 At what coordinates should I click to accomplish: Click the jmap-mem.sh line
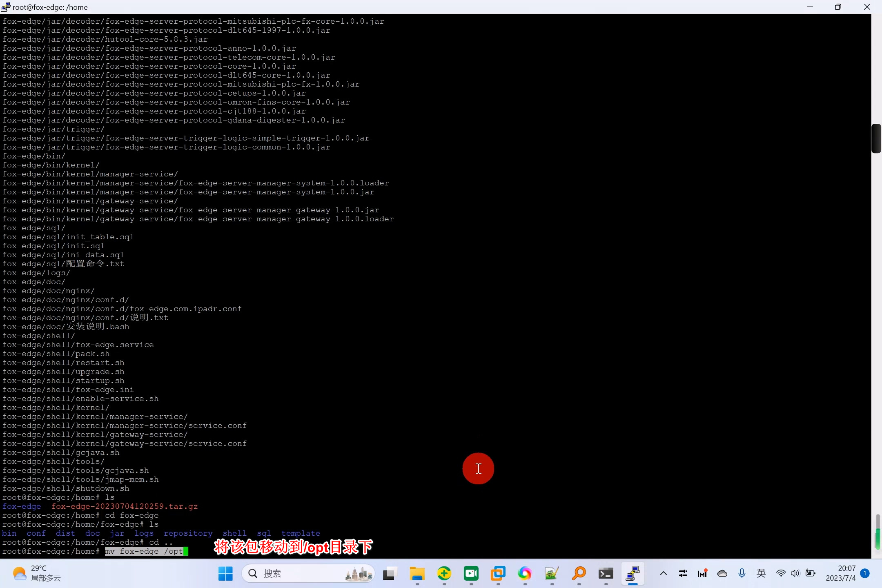[x=80, y=479]
